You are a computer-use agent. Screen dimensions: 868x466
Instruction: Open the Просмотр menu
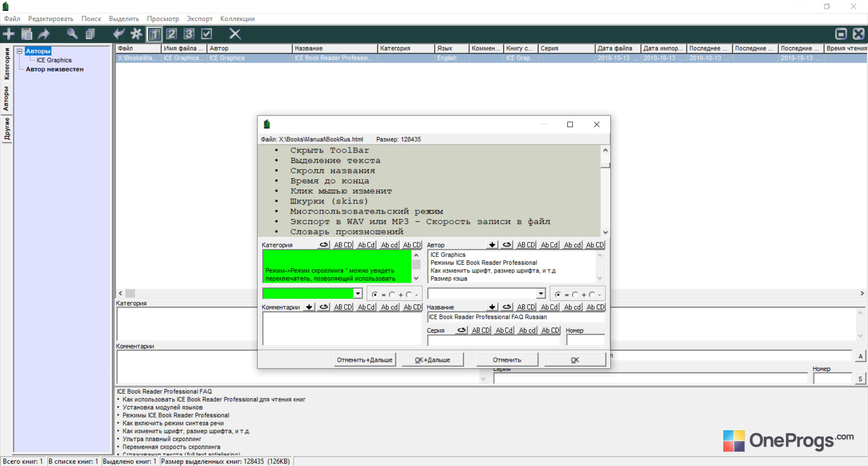coord(163,19)
